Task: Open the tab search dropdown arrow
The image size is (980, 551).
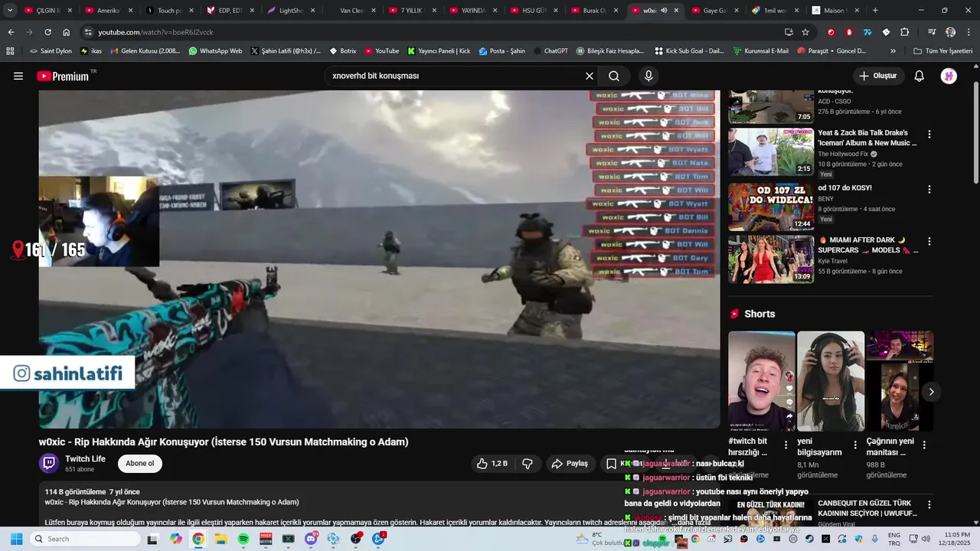Action: 10,11
